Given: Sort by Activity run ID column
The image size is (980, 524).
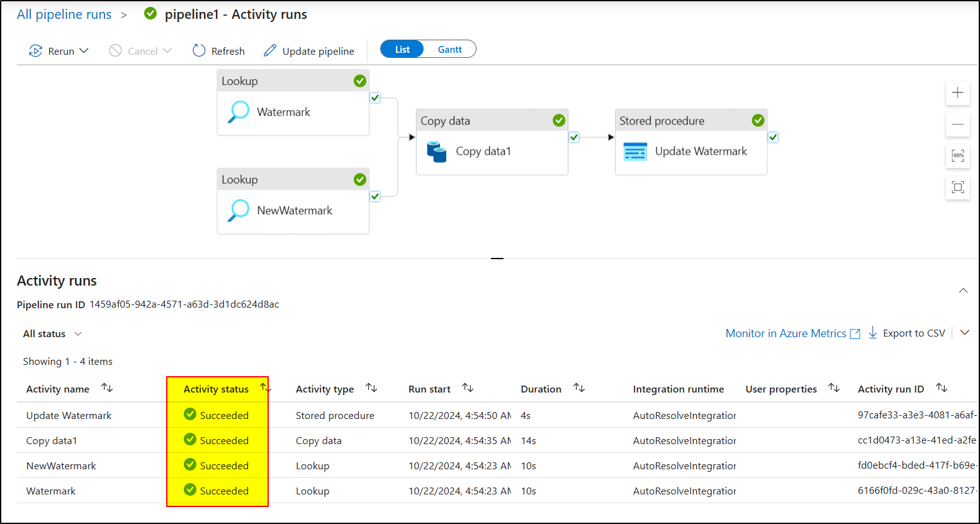Looking at the screenshot, I should point(942,388).
